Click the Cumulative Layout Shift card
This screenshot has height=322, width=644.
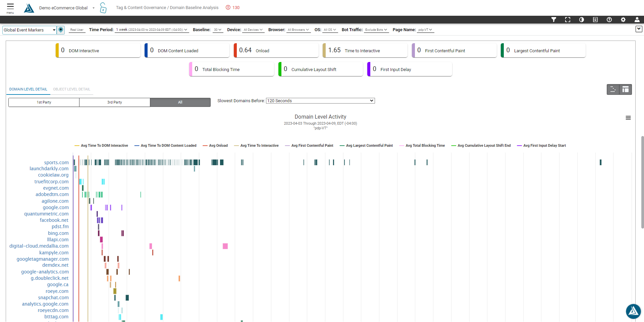click(321, 69)
